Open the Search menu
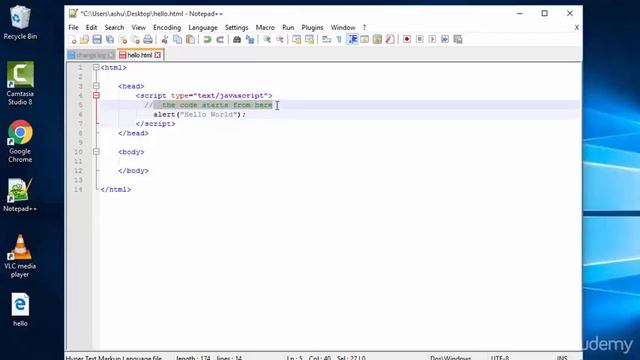Image resolution: width=640 pixels, height=360 pixels. 114,27
